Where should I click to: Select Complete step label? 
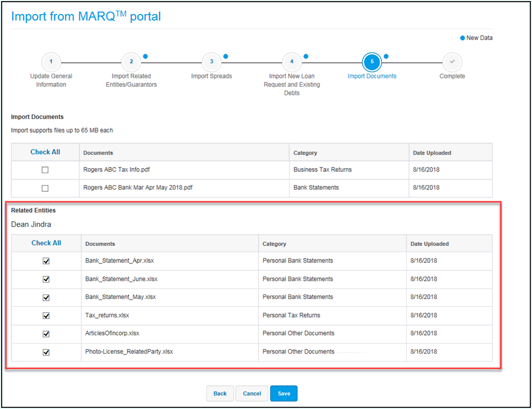click(453, 76)
